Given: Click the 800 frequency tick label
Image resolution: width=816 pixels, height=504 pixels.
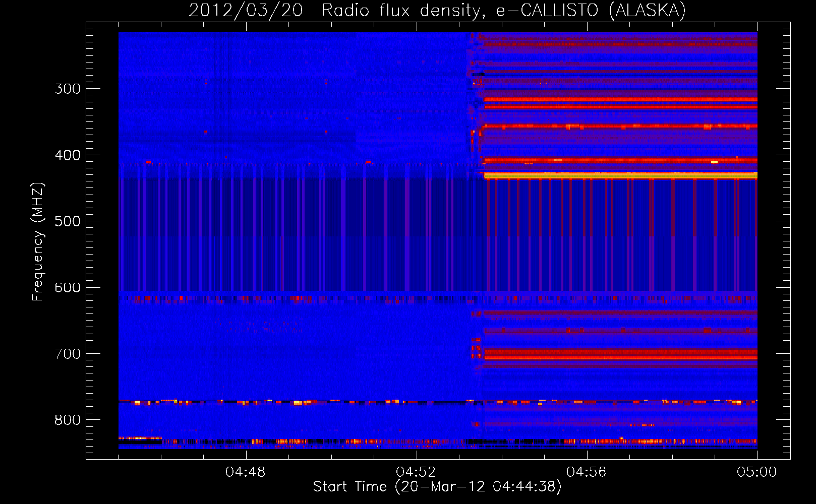Looking at the screenshot, I should 68,420.
